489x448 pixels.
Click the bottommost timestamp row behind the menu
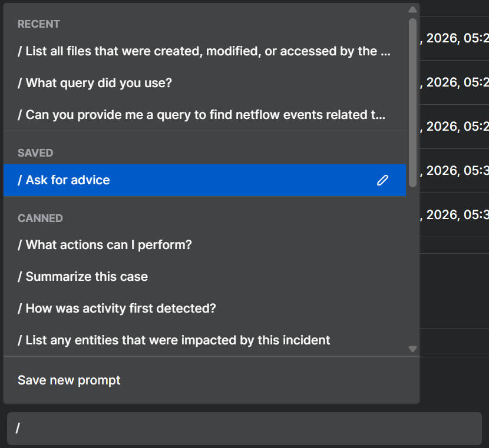454,215
